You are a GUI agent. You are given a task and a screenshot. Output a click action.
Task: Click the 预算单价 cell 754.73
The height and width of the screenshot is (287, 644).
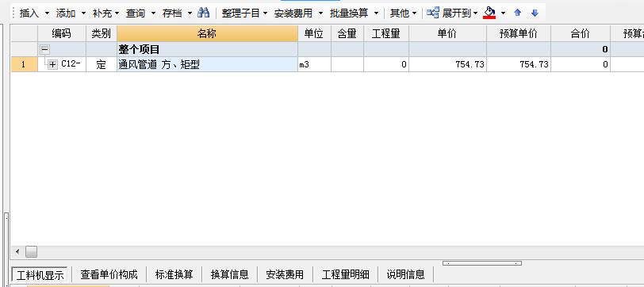[519, 64]
